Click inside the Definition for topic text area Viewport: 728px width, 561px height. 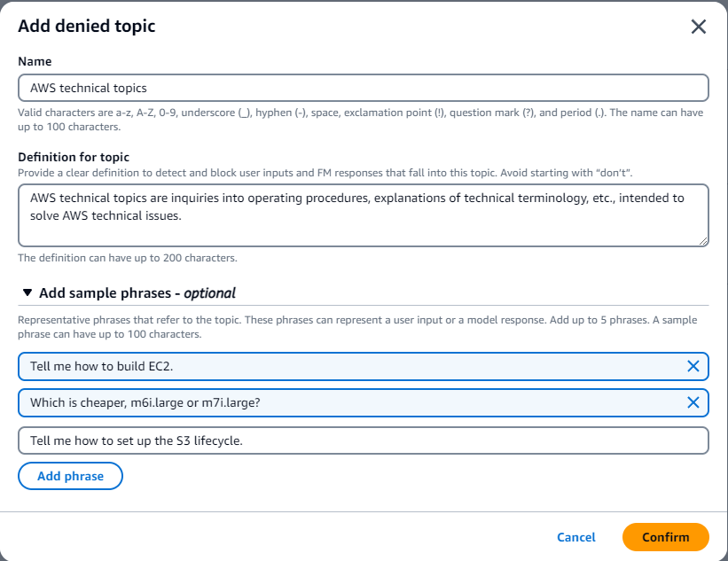pyautogui.click(x=363, y=214)
